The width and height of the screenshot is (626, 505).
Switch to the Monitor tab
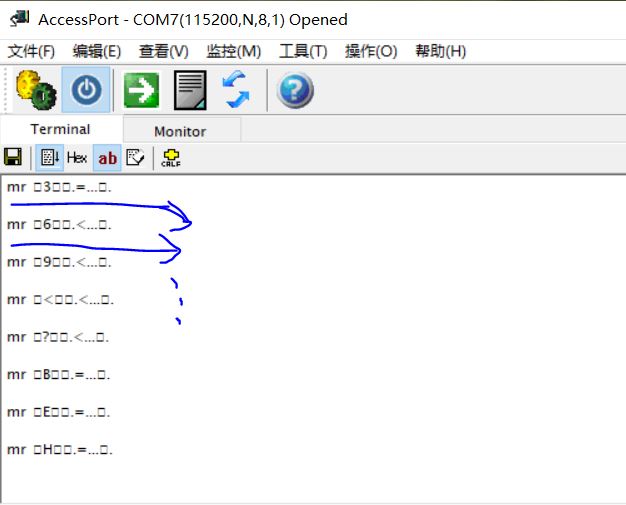pos(180,131)
